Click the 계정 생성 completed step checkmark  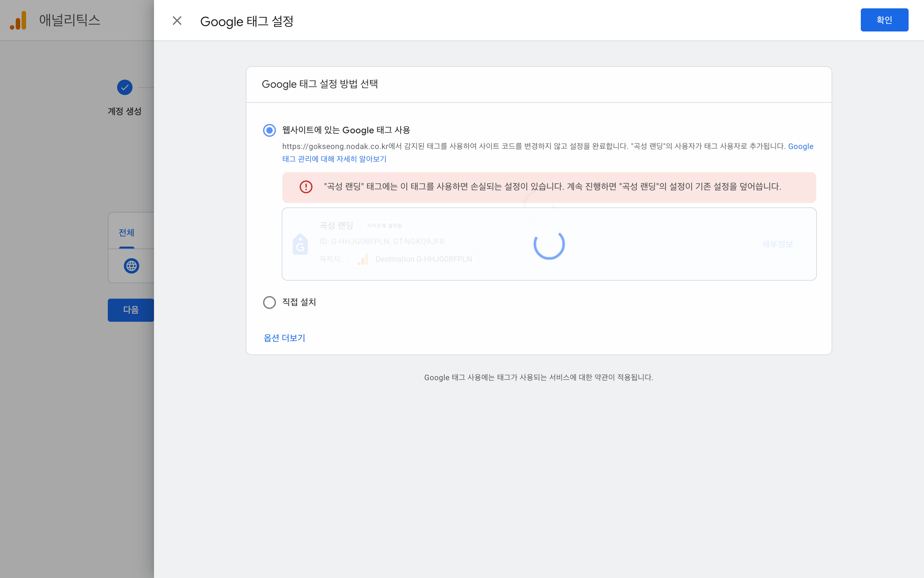click(124, 88)
